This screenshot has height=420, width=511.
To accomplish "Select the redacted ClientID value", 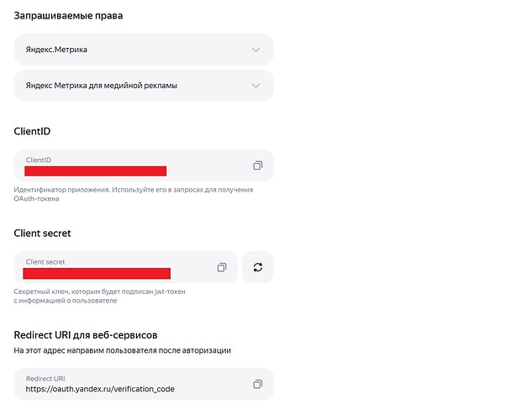I will click(95, 171).
